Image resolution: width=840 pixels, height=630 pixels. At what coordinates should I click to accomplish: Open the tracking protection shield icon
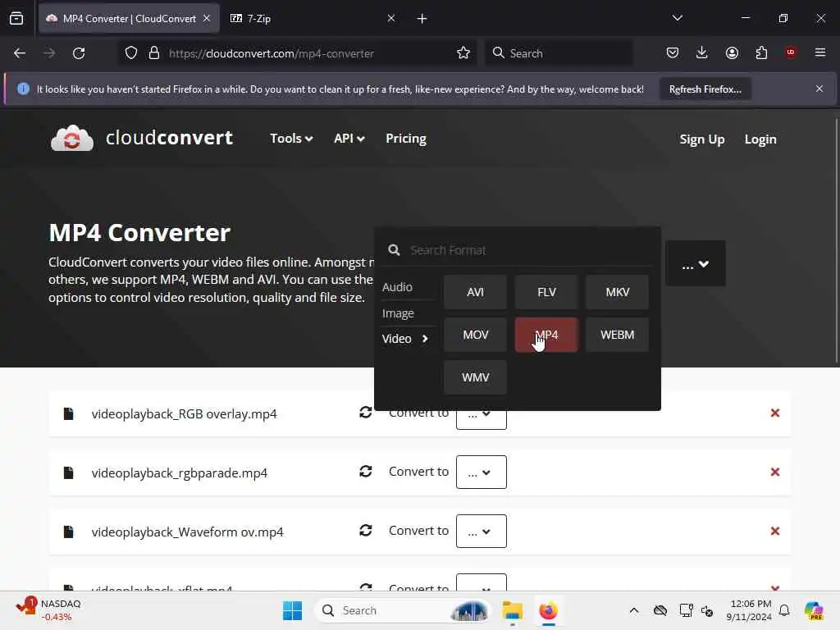[131, 53]
